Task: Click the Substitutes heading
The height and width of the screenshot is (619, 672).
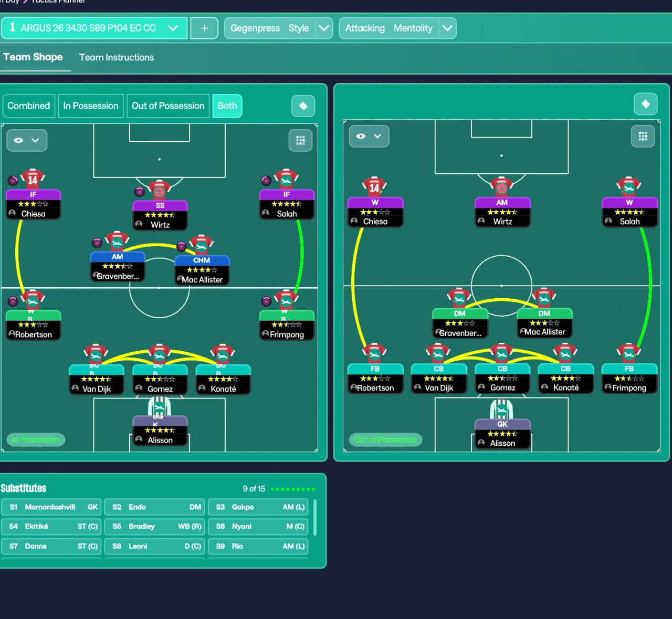Action: point(24,488)
